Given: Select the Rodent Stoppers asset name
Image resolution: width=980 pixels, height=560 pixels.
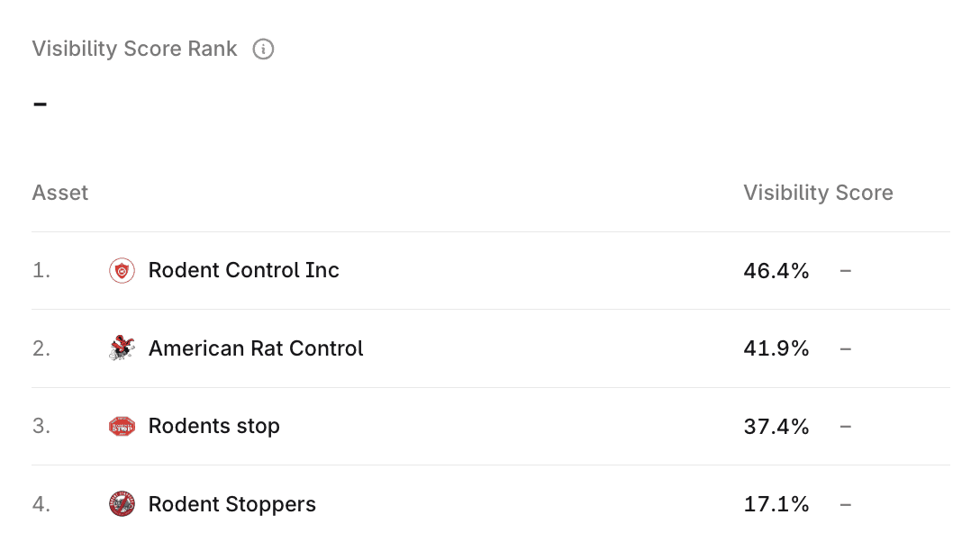Looking at the screenshot, I should point(231,504).
